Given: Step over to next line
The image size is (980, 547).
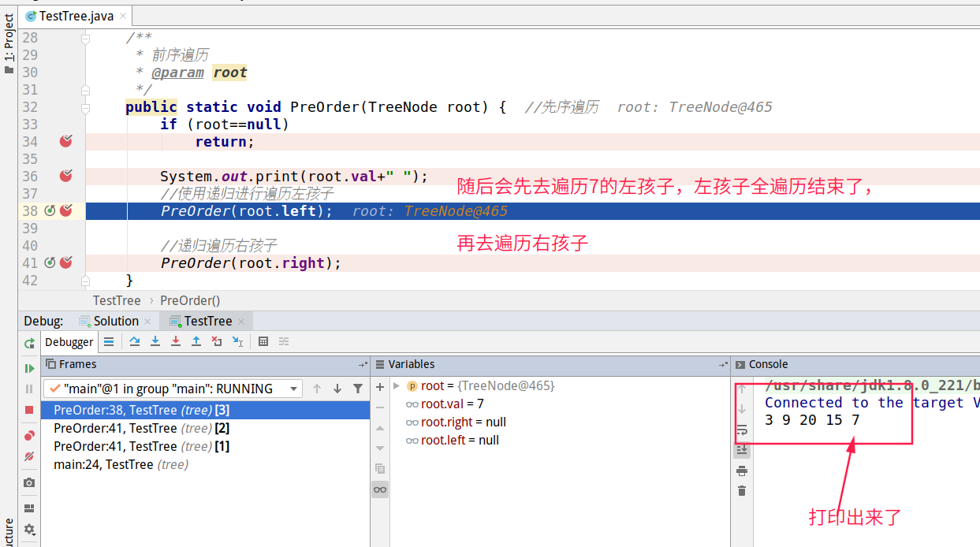Looking at the screenshot, I should [135, 341].
